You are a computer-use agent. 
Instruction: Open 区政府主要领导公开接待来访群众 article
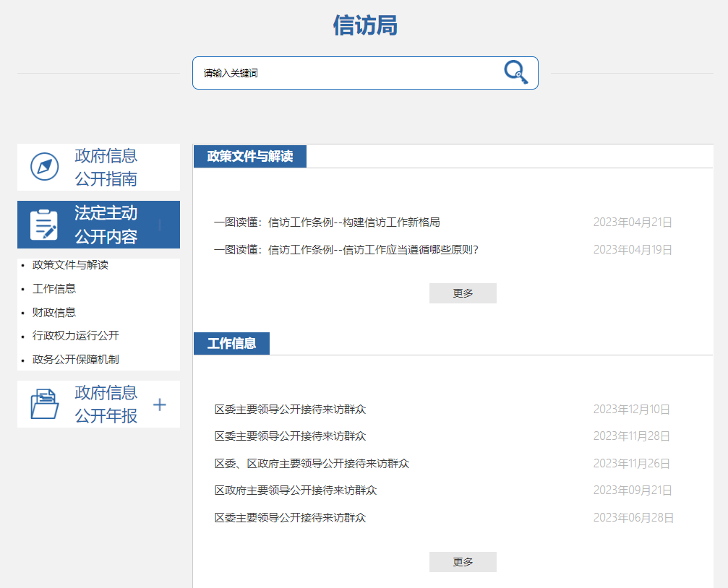tap(296, 490)
